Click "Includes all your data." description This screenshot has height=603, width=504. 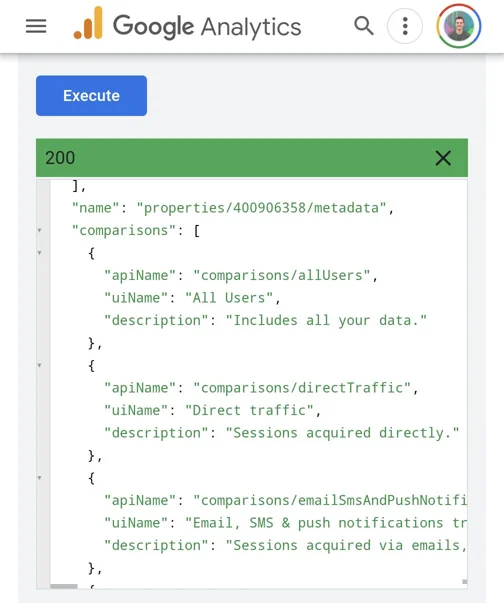pyautogui.click(x=326, y=320)
